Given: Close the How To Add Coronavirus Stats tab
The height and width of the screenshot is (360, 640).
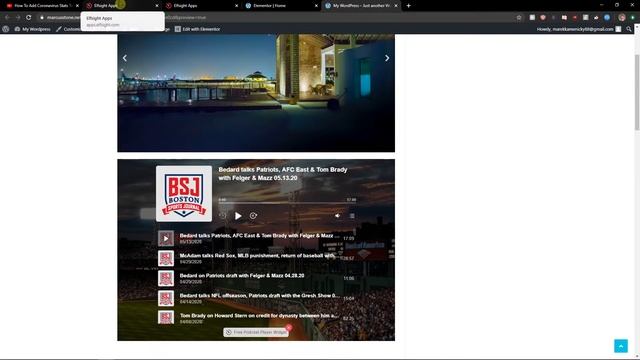Looking at the screenshot, I should point(77,6).
